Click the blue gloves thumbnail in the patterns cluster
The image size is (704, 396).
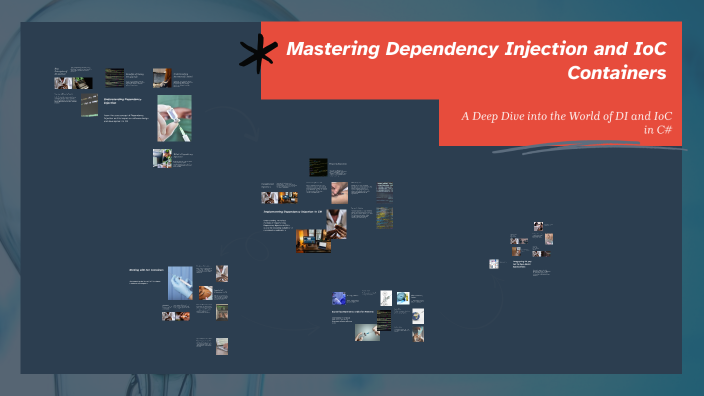click(339, 298)
